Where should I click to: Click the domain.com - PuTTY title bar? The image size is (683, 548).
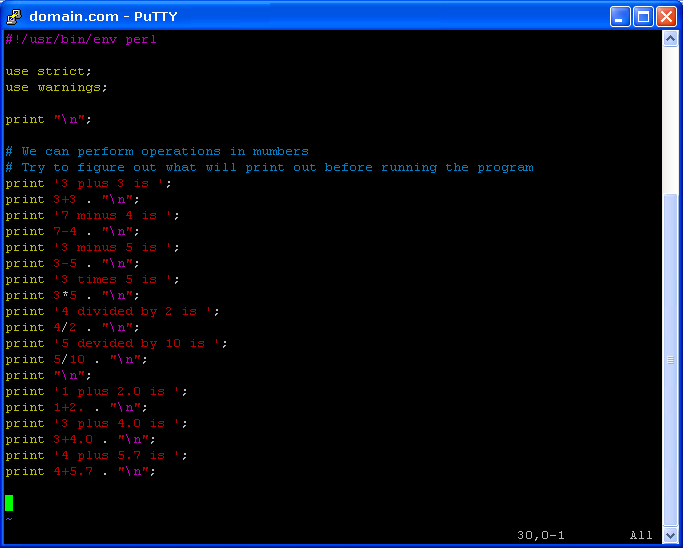(305, 17)
